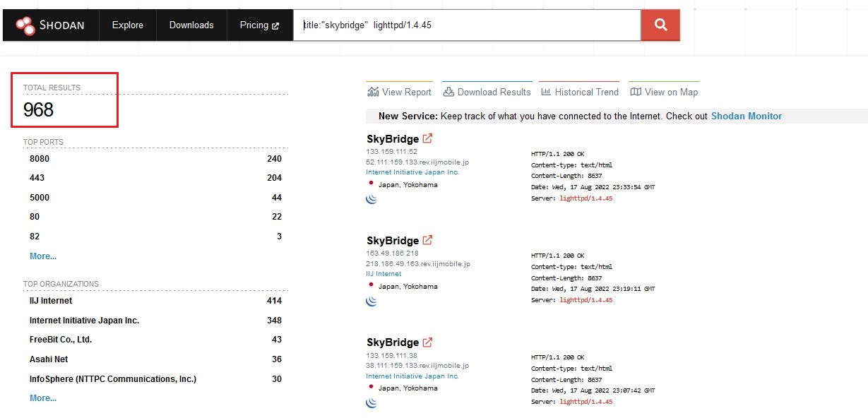Open View Report

[399, 92]
